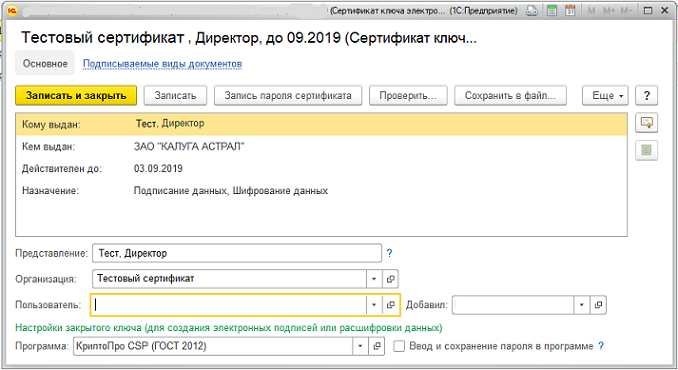
Task: Enable Ввод и сохранение пароля в программе checkbox
Action: (399, 346)
